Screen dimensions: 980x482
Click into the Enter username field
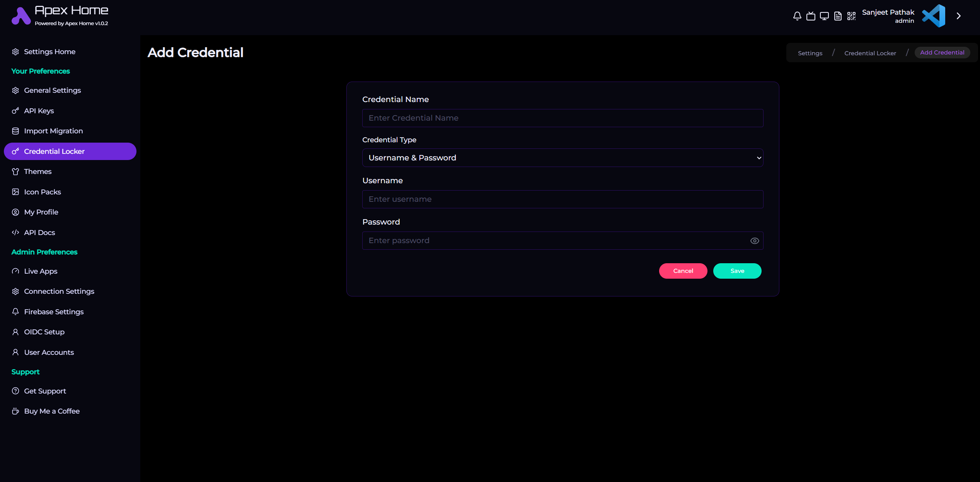562,199
